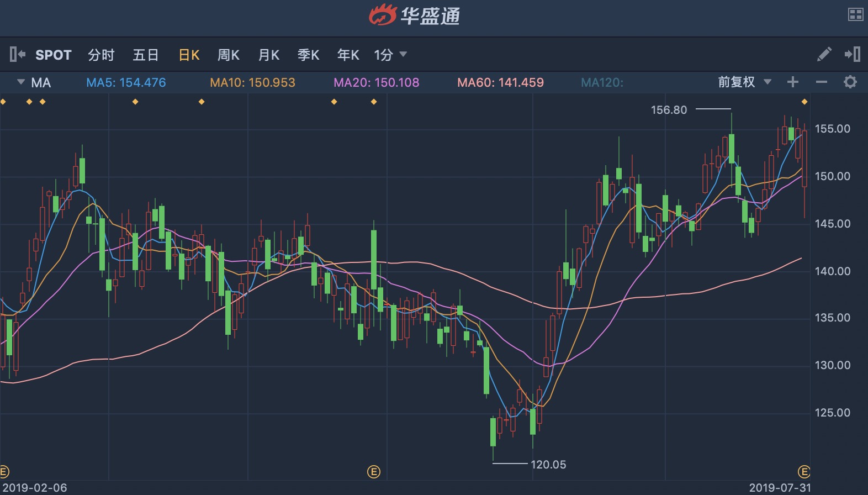Click the bottom-right earnings E marker
The width and height of the screenshot is (868, 495).
pos(804,472)
